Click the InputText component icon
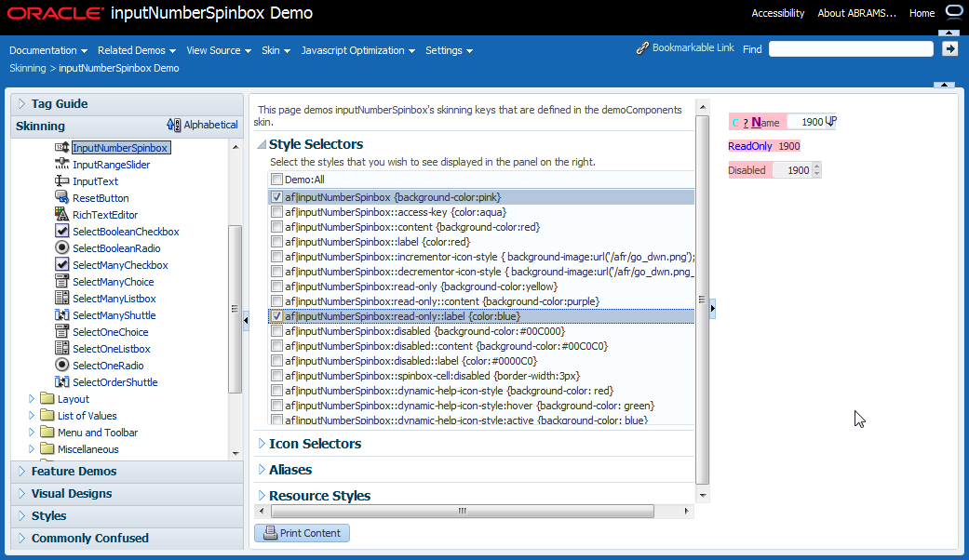969x560 pixels. pos(61,180)
